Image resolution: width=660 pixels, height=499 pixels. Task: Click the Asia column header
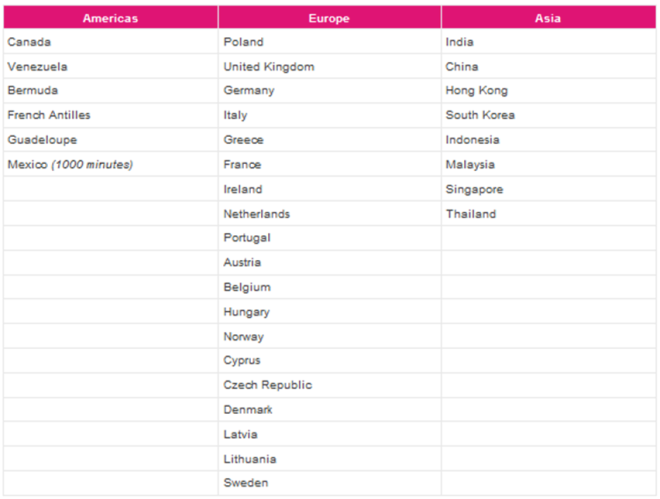548,18
